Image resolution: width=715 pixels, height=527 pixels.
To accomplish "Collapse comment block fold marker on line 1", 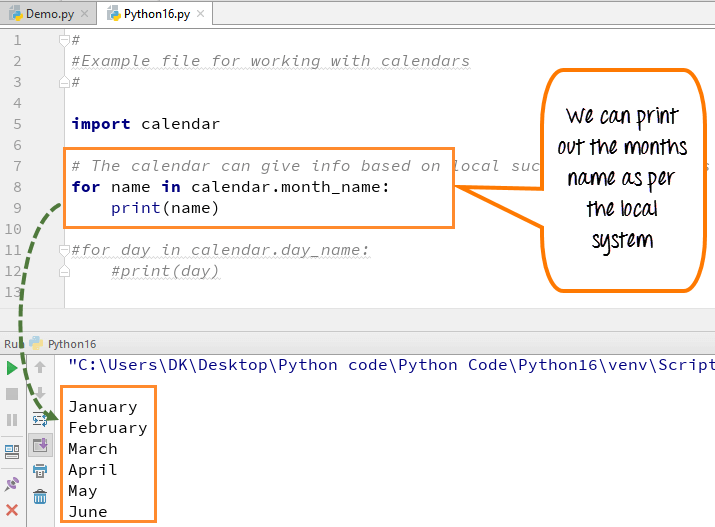I will [x=64, y=40].
